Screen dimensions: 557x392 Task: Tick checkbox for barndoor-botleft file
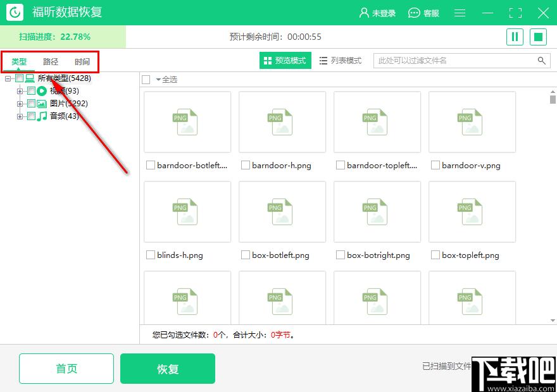tap(151, 165)
